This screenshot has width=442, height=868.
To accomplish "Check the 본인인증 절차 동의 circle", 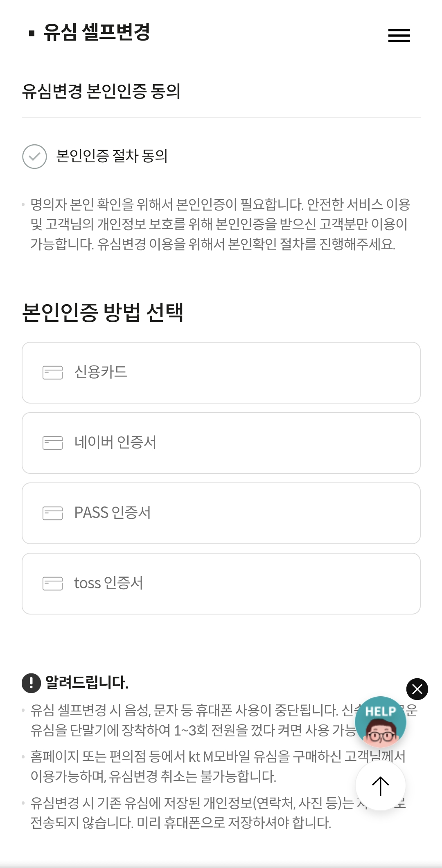I will (x=34, y=157).
